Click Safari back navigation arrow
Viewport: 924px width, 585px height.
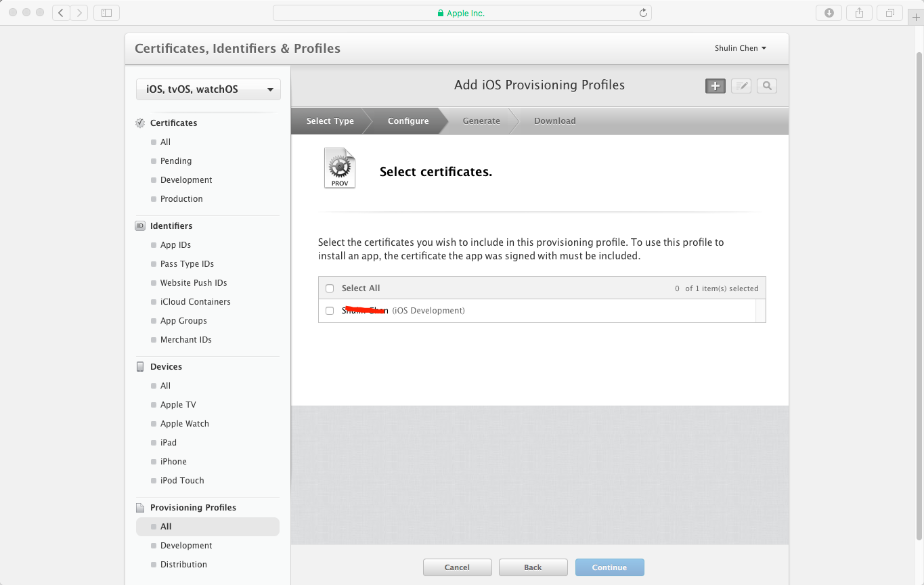coord(62,12)
